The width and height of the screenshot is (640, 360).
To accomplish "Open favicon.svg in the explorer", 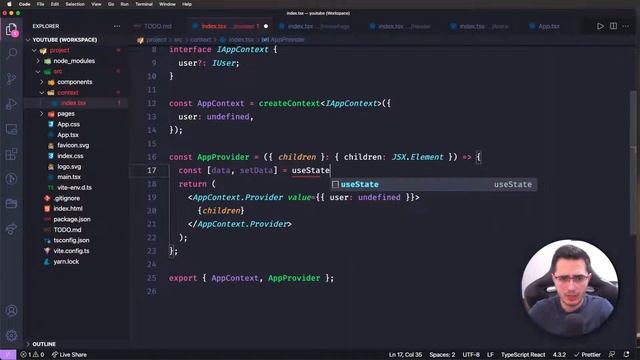I will [73, 145].
